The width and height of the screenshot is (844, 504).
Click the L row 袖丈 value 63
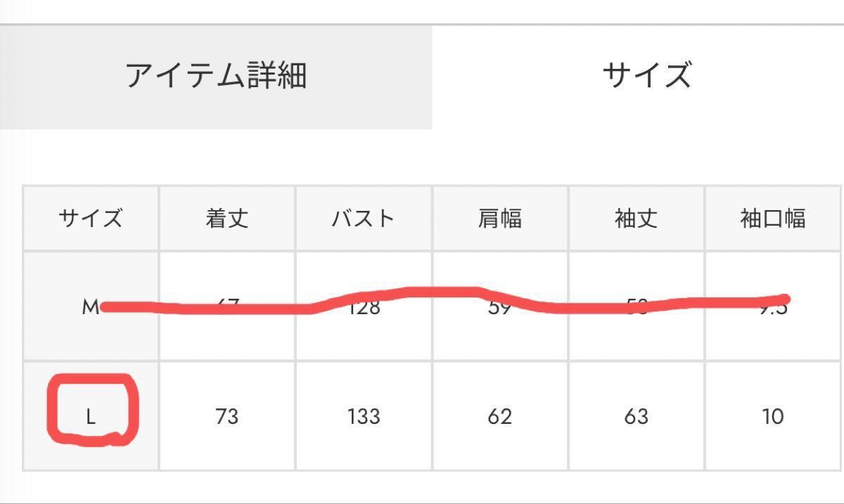tap(637, 416)
